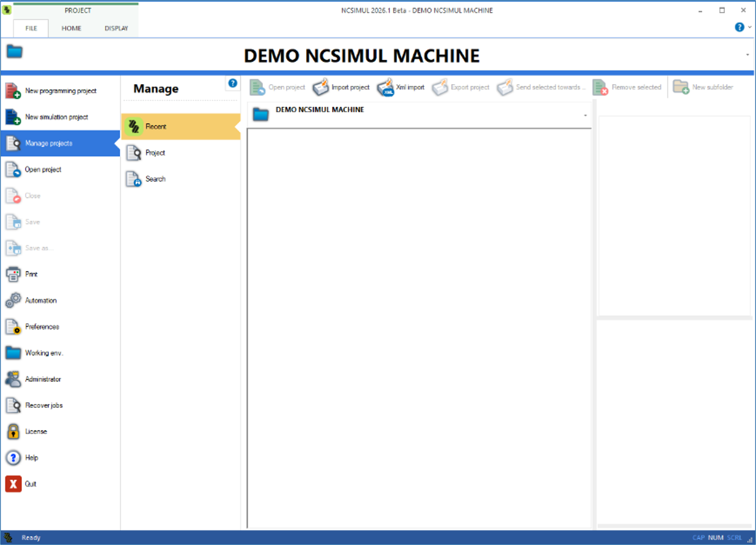The image size is (756, 545).
Task: Click the Save as entry
Action: point(60,248)
